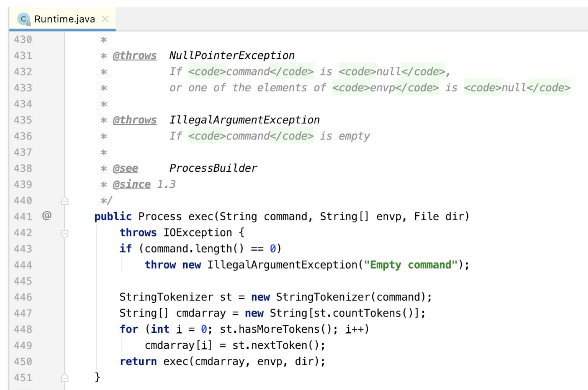
Task: Click the class file icon in Runtime.java tab
Action: pos(24,19)
